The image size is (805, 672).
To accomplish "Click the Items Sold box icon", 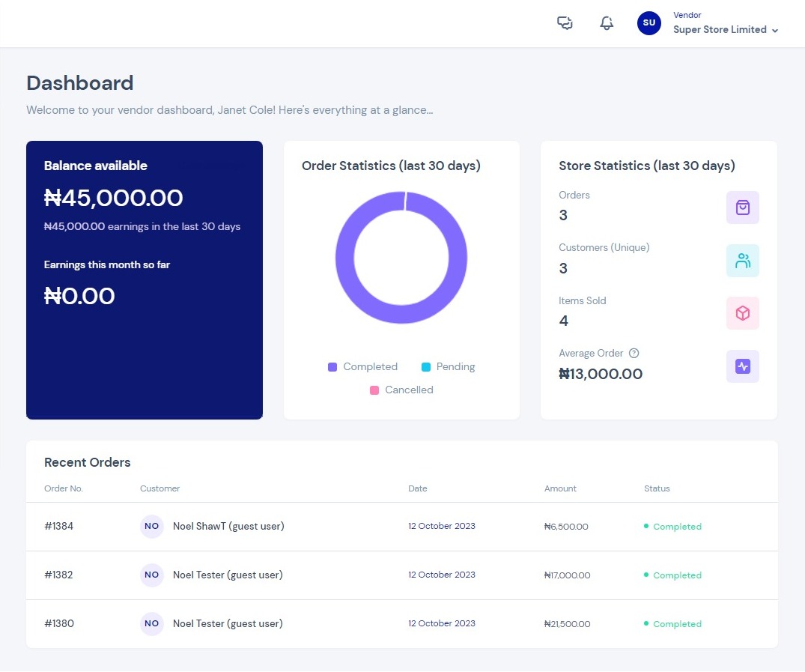I will pos(742,313).
